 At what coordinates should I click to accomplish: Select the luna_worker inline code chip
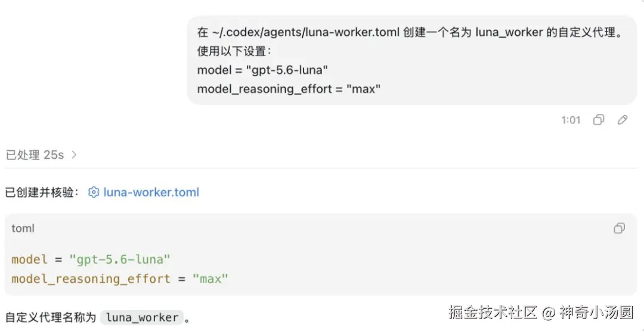coord(142,317)
